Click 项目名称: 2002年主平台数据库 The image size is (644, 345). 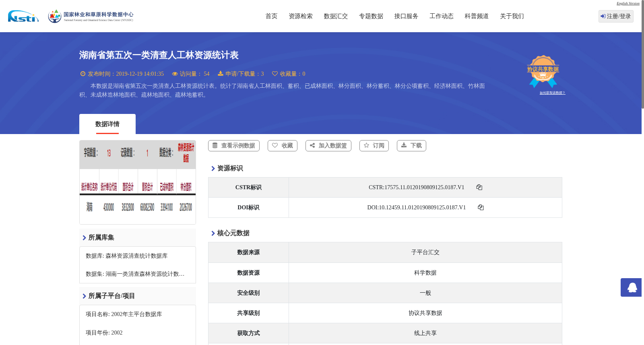124,314
